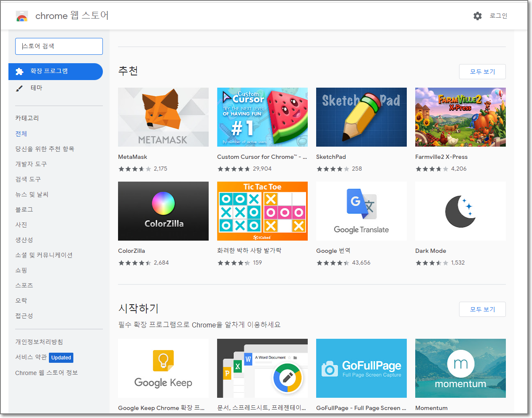Click the ColorZilla extension title
This screenshot has height=418, width=532.
[132, 251]
